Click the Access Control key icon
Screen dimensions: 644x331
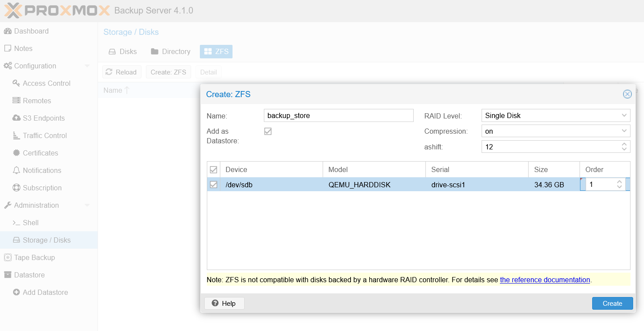(16, 83)
